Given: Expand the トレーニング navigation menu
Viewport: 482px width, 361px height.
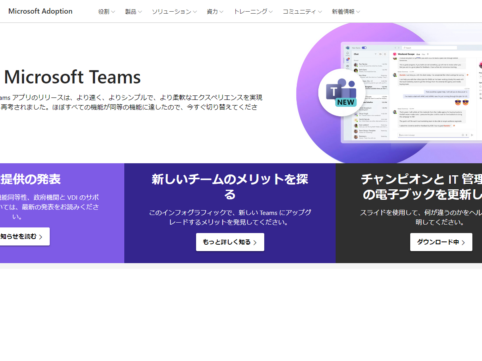Looking at the screenshot, I should coord(253,12).
